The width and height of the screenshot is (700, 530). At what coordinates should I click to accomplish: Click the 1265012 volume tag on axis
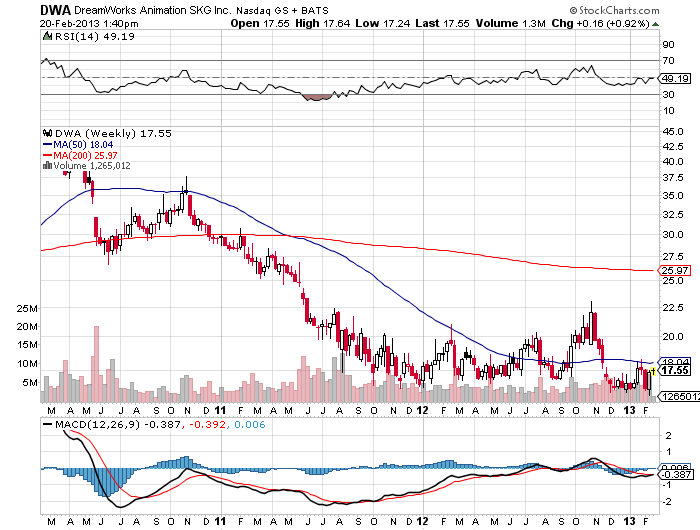[x=679, y=396]
